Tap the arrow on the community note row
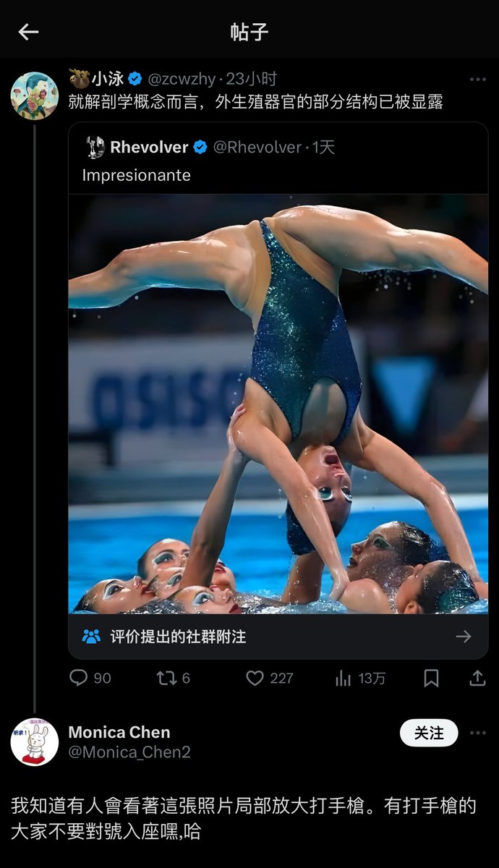 tap(464, 637)
